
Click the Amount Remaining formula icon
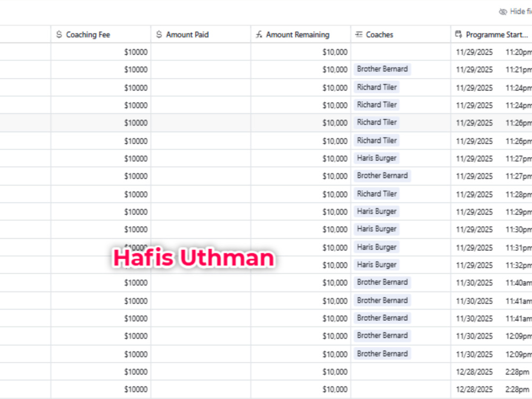(x=259, y=35)
